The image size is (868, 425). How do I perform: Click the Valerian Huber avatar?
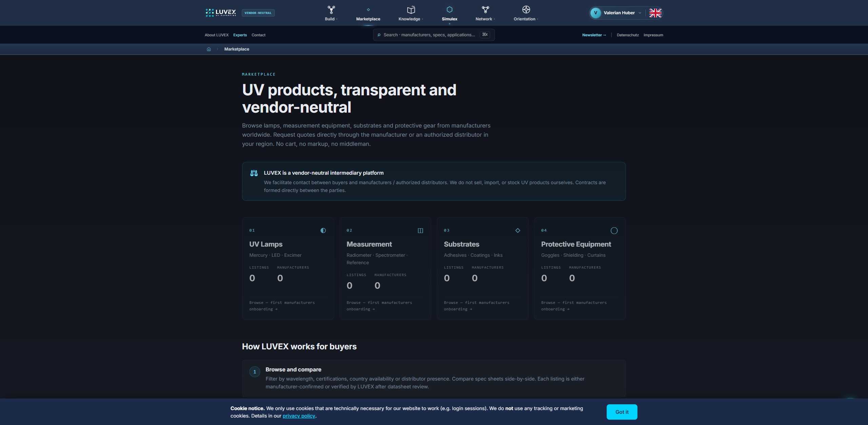pos(595,13)
